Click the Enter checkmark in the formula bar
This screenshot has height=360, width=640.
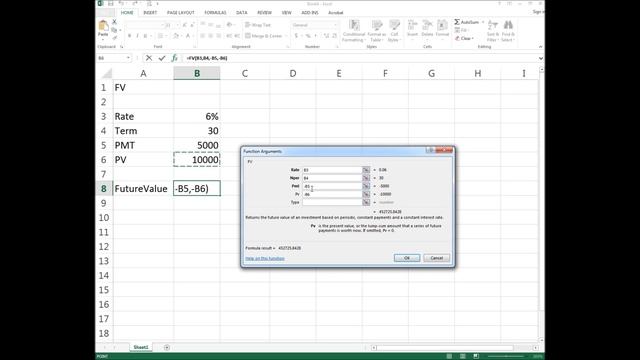[x=162, y=58]
